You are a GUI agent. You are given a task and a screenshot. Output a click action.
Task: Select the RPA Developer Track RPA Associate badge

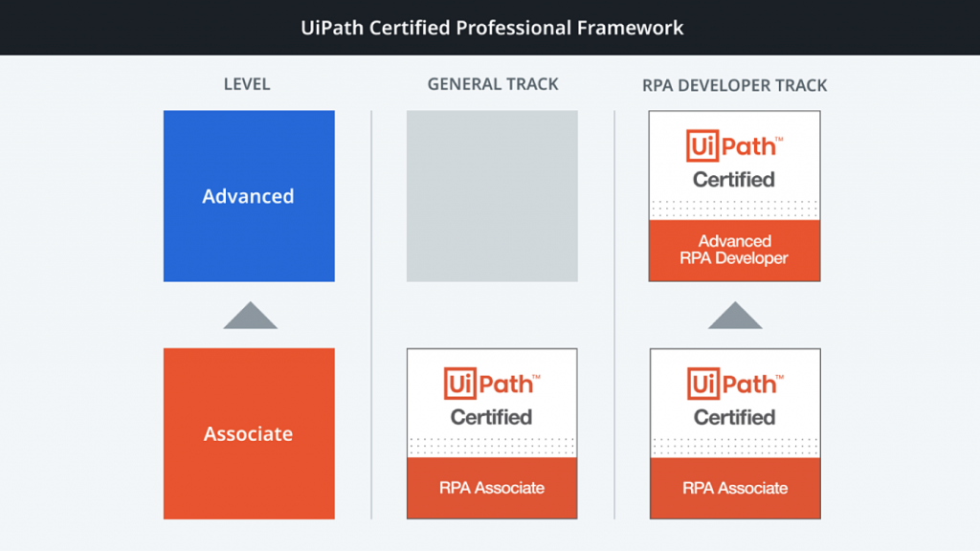tap(735, 433)
